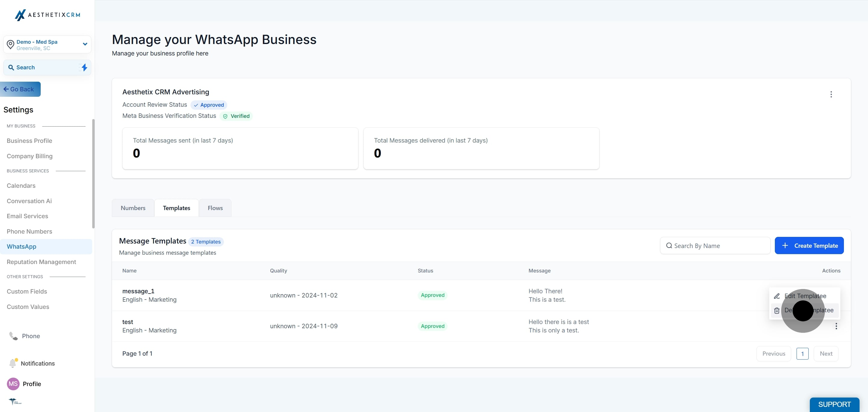
Task: Open Conversation Ai settings
Action: pos(29,201)
